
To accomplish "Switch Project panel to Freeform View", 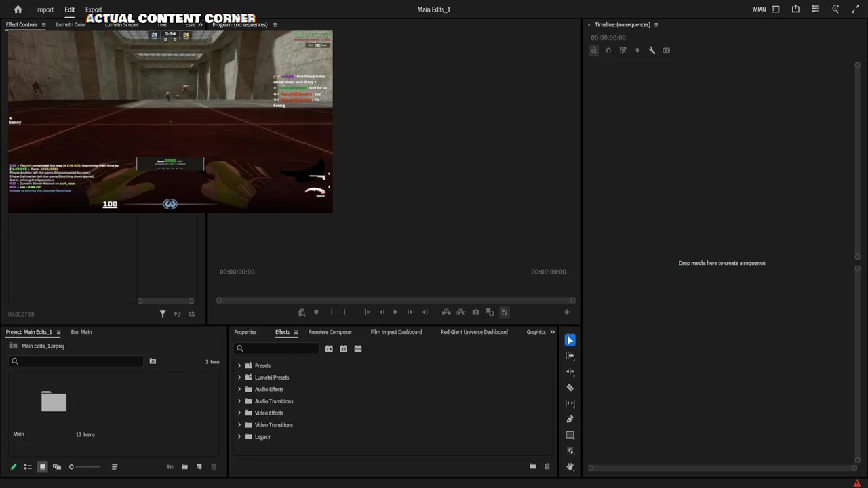I will pyautogui.click(x=57, y=466).
